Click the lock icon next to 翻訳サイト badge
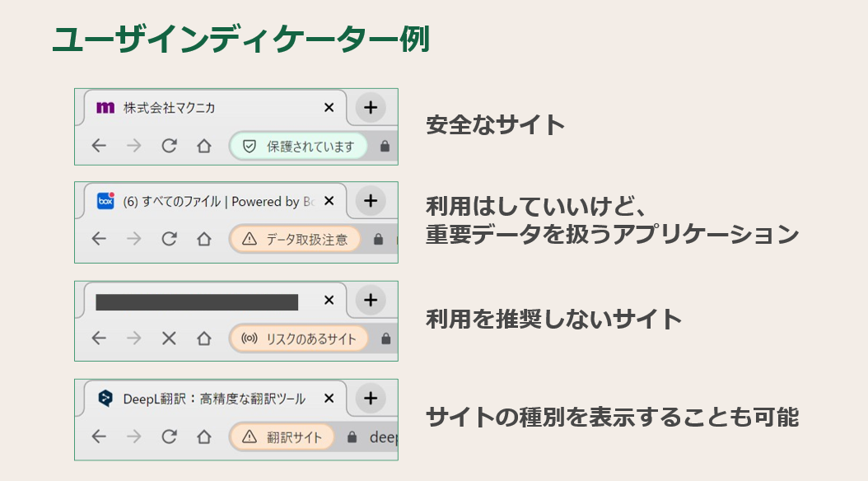The image size is (868, 481). pyautogui.click(x=352, y=437)
